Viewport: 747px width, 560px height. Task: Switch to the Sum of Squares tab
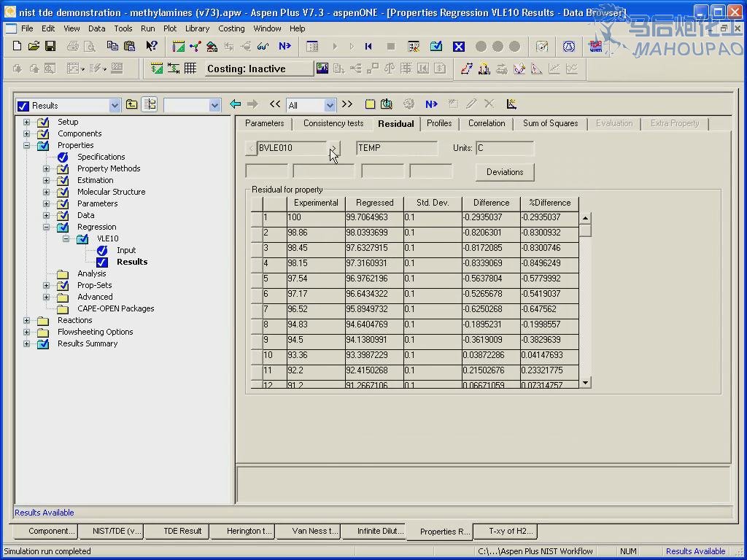[550, 123]
